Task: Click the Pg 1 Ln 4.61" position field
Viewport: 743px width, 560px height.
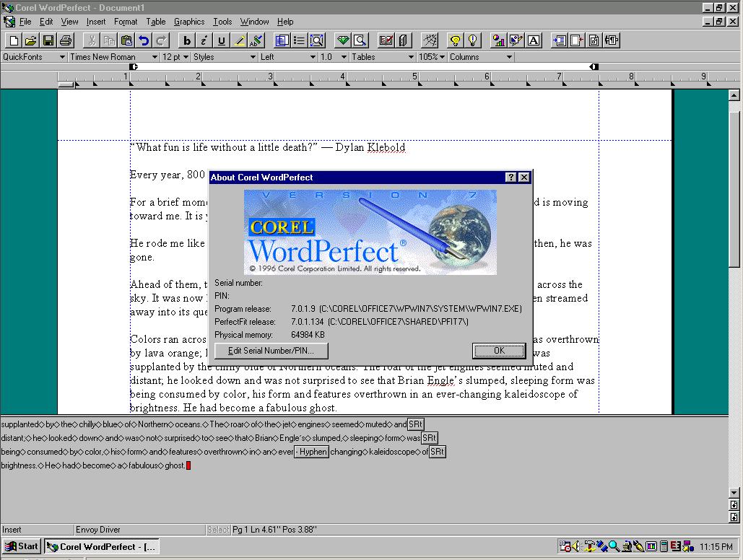Action: pos(274,530)
